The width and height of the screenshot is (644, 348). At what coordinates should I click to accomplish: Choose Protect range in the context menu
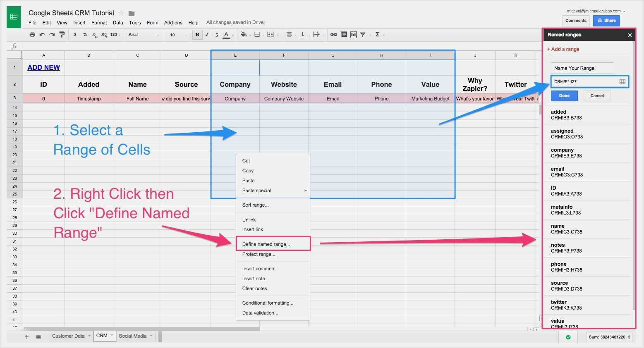pyautogui.click(x=273, y=254)
